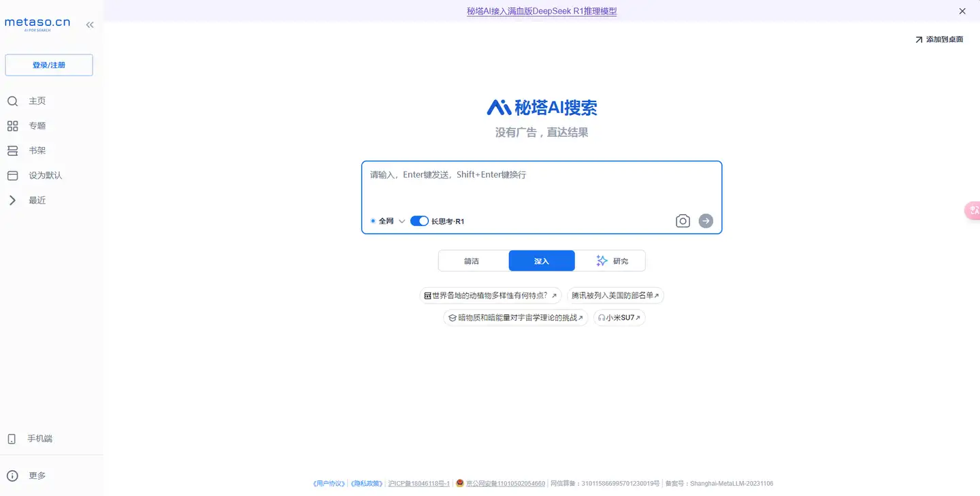Click the Shanghai-MetaLLM-20231106 filing text
This screenshot has height=496, width=980.
(719, 484)
